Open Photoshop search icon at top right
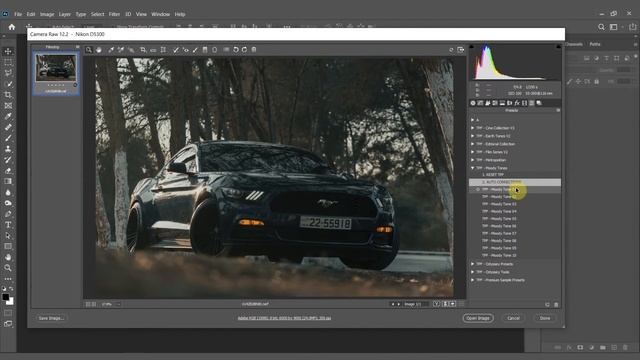 coord(601,27)
